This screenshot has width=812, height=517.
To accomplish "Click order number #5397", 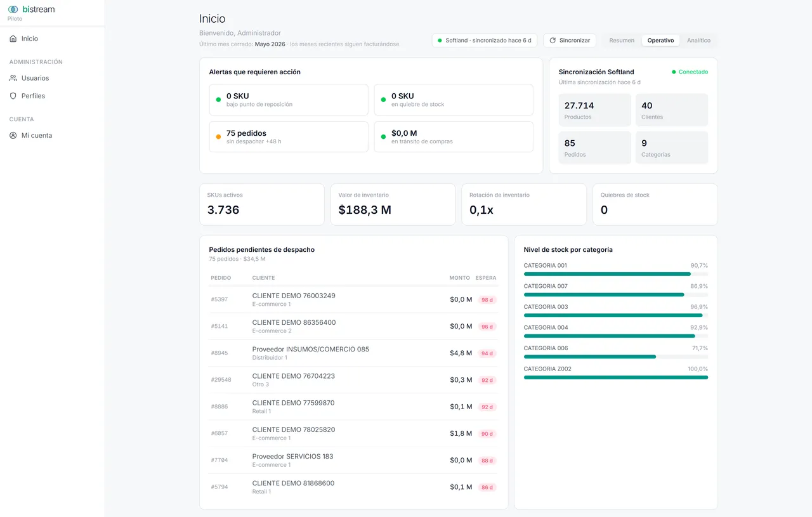I will tap(219, 299).
